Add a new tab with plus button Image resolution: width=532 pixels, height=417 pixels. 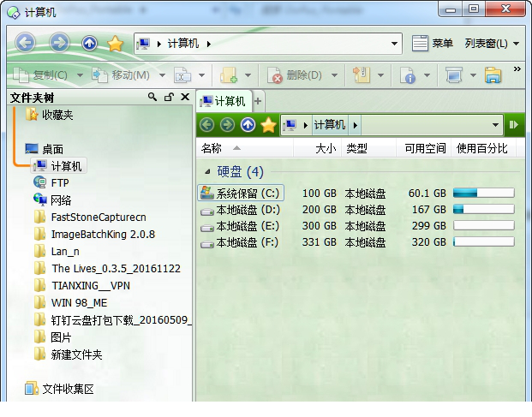258,101
